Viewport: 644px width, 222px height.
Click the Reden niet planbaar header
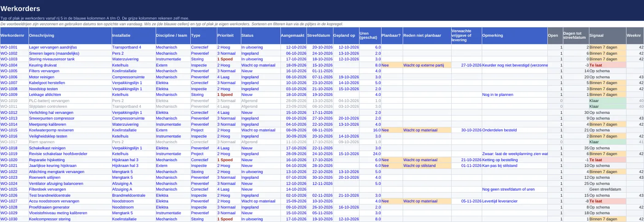click(427, 35)
